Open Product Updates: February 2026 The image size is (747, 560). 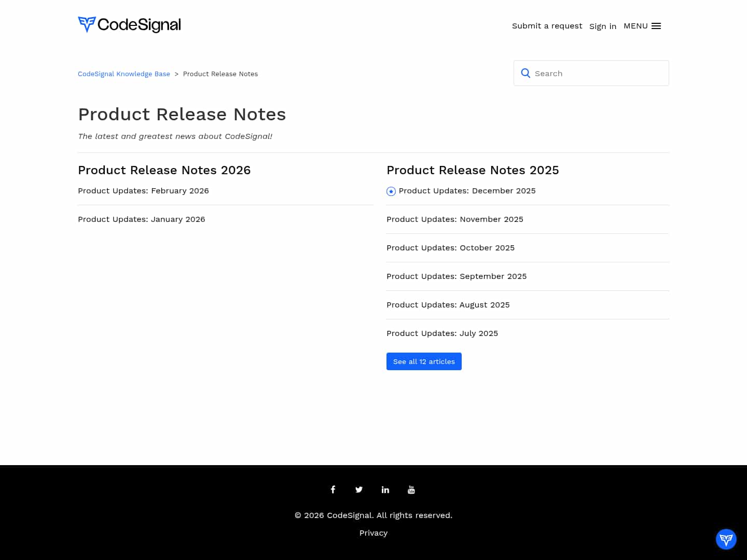click(143, 191)
